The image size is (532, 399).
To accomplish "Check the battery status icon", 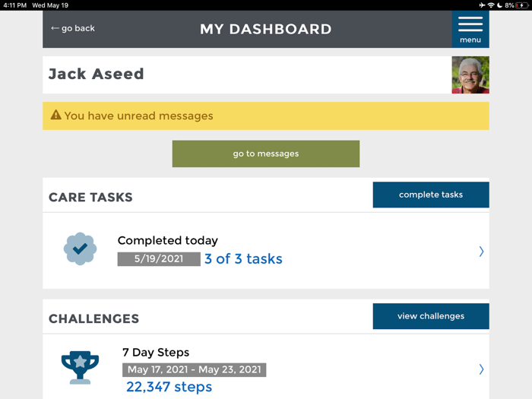I will point(522,5).
